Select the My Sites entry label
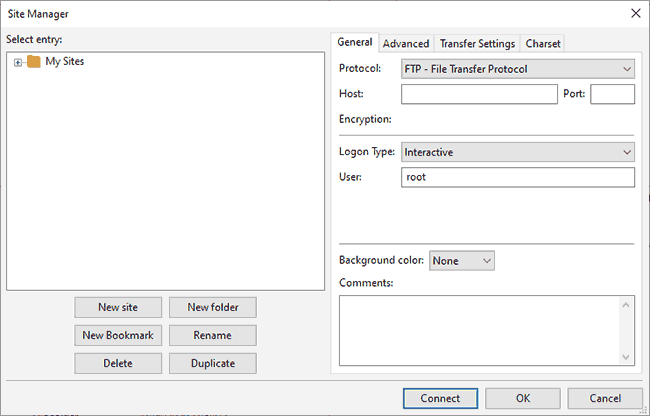650x416 pixels. point(65,61)
